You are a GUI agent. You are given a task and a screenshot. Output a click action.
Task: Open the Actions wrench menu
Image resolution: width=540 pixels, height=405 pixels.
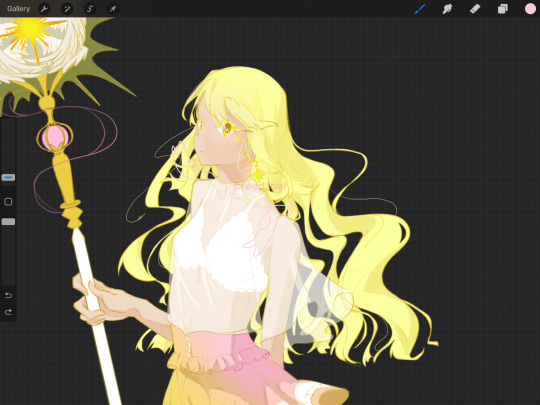click(x=44, y=9)
